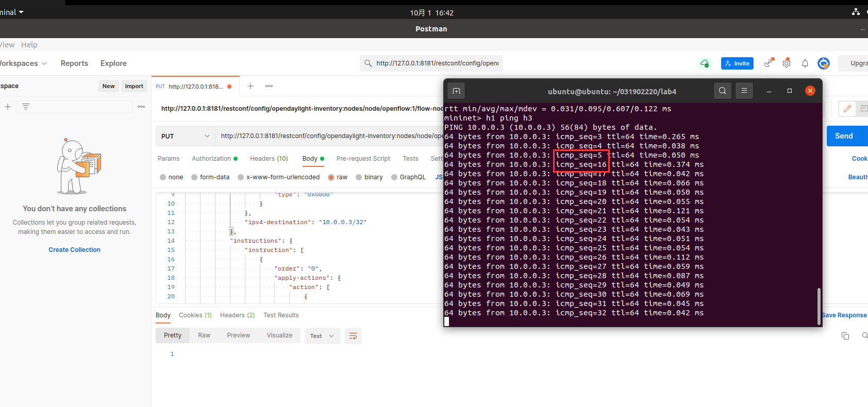Switch to the Authorization tab
The width and height of the screenshot is (868, 407).
click(215, 159)
